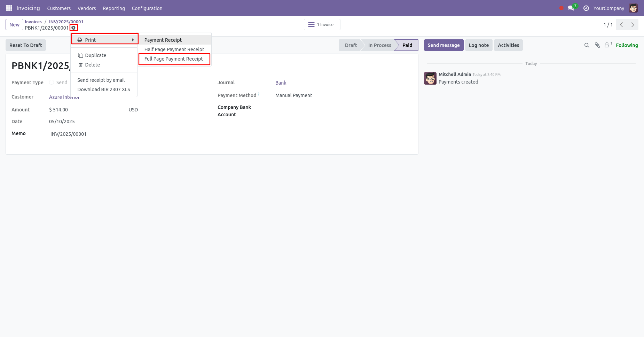The width and height of the screenshot is (644, 337).
Task: Select the Draft status stage
Action: click(x=351, y=45)
